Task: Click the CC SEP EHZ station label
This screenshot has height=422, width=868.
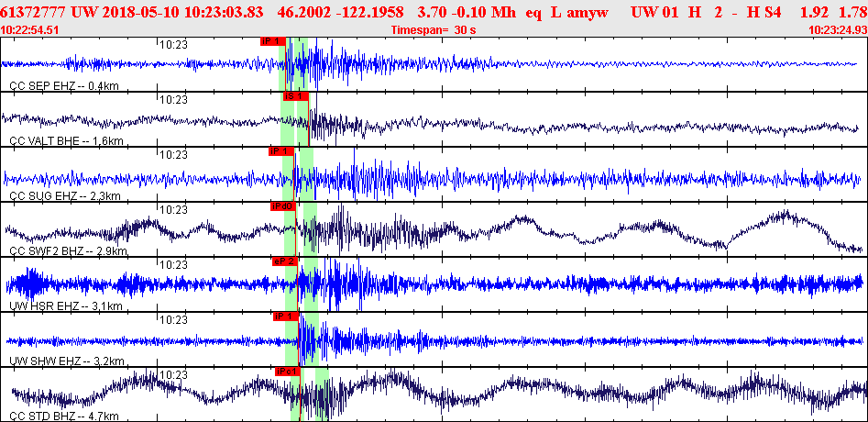Action: pyautogui.click(x=64, y=85)
